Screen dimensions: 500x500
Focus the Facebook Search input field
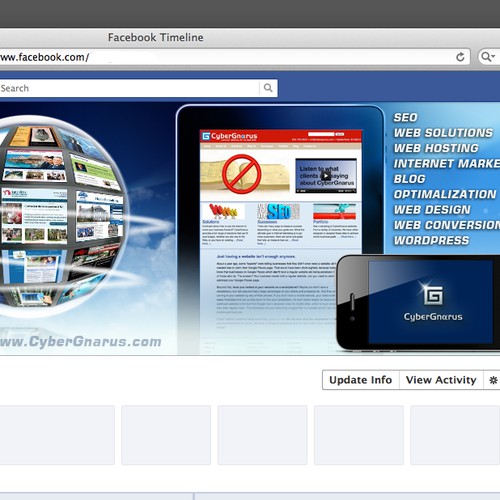129,88
